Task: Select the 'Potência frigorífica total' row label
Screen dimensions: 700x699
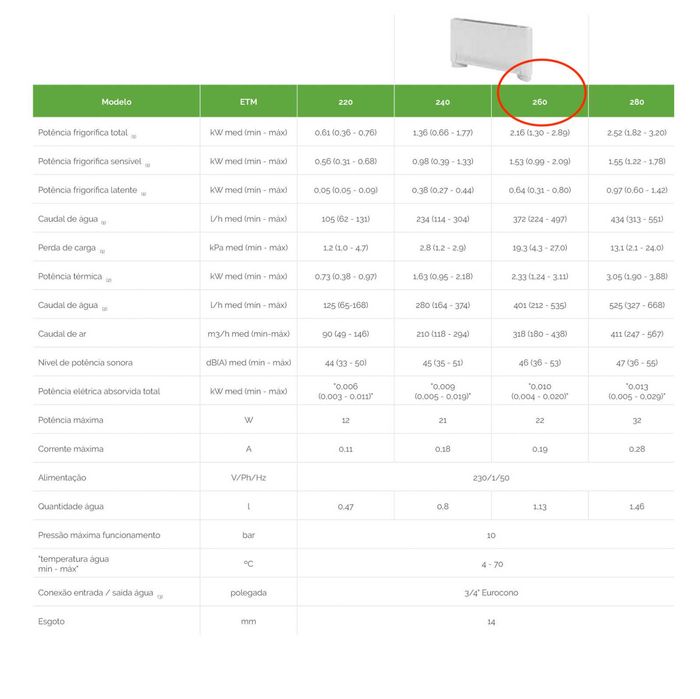Action: tap(83, 133)
